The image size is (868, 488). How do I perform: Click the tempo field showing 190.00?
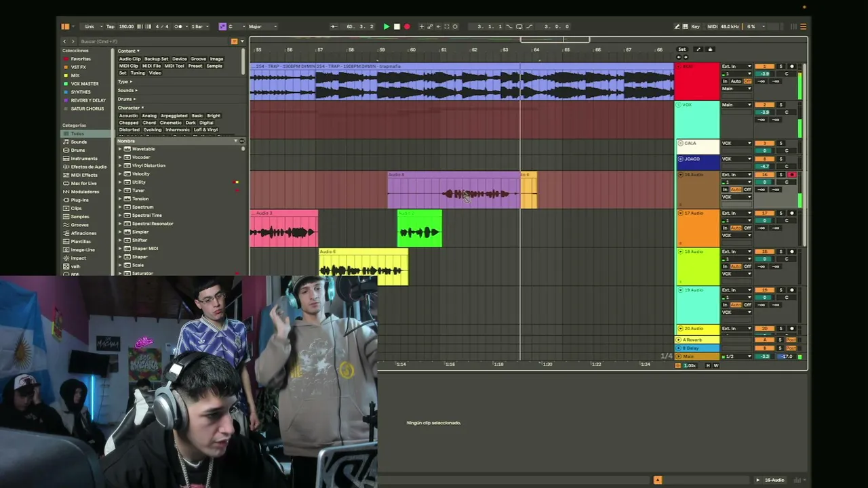[126, 26]
